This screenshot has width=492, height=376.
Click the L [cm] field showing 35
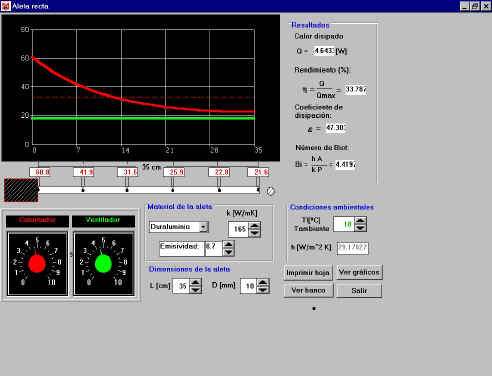coord(181,286)
